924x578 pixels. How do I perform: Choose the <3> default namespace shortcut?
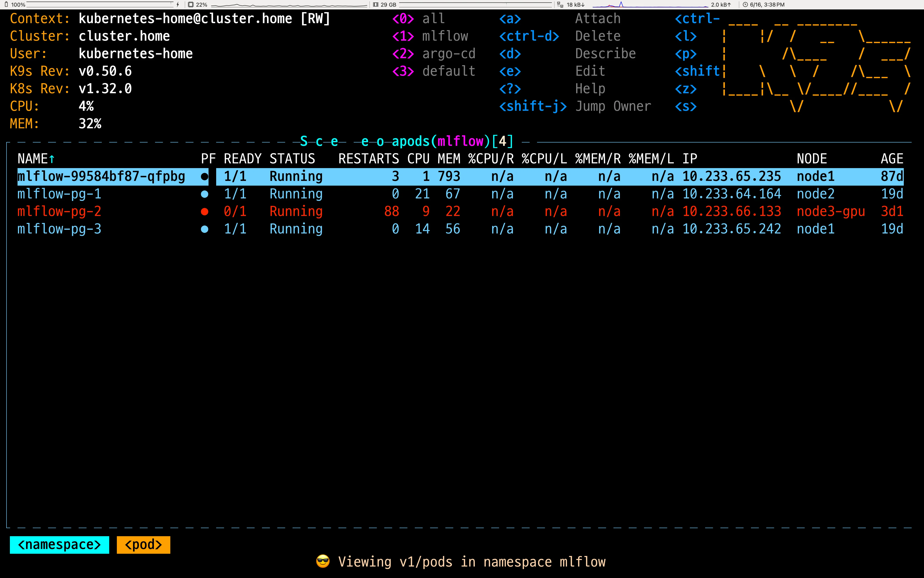[434, 71]
